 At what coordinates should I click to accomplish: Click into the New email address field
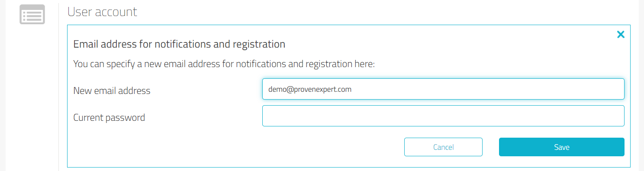[x=443, y=89]
